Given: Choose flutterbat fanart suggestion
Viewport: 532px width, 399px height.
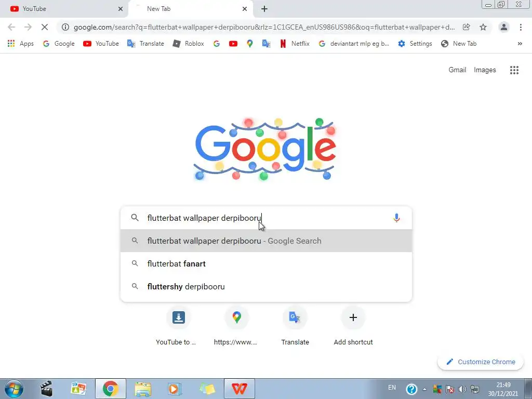Looking at the screenshot, I should [266, 263].
